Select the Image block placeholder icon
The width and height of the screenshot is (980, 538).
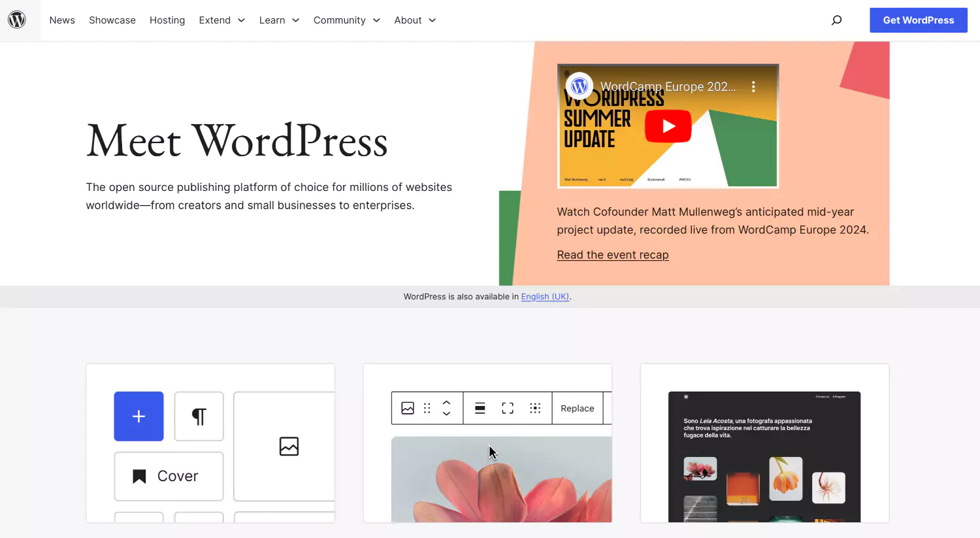tap(287, 446)
